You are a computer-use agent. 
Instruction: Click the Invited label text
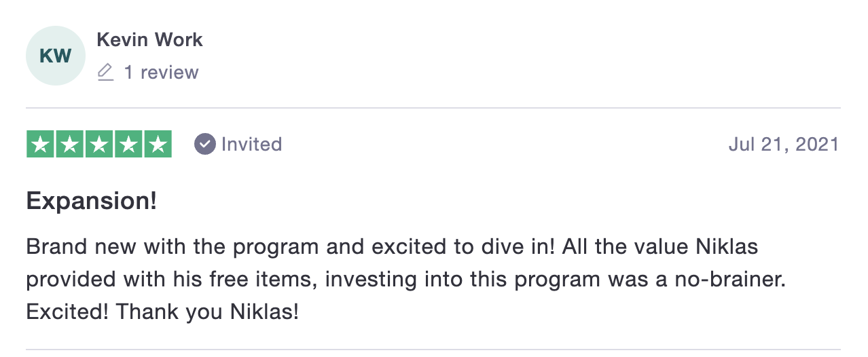click(x=251, y=144)
